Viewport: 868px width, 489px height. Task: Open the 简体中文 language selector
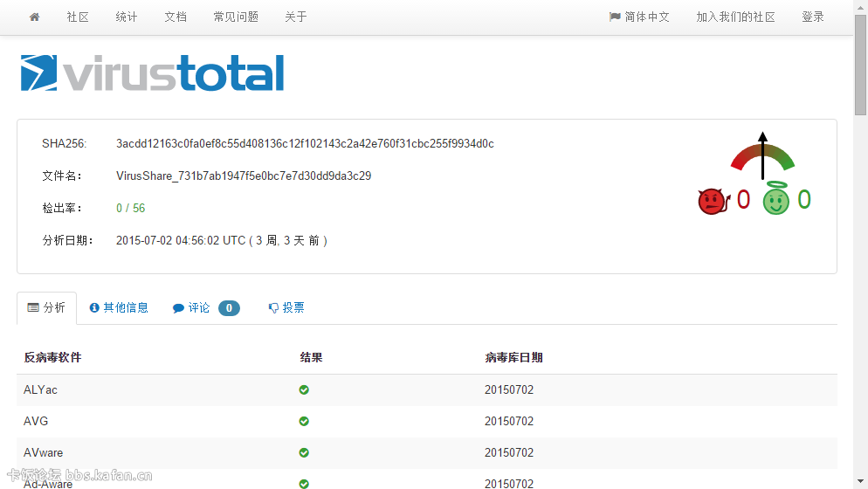coord(639,17)
